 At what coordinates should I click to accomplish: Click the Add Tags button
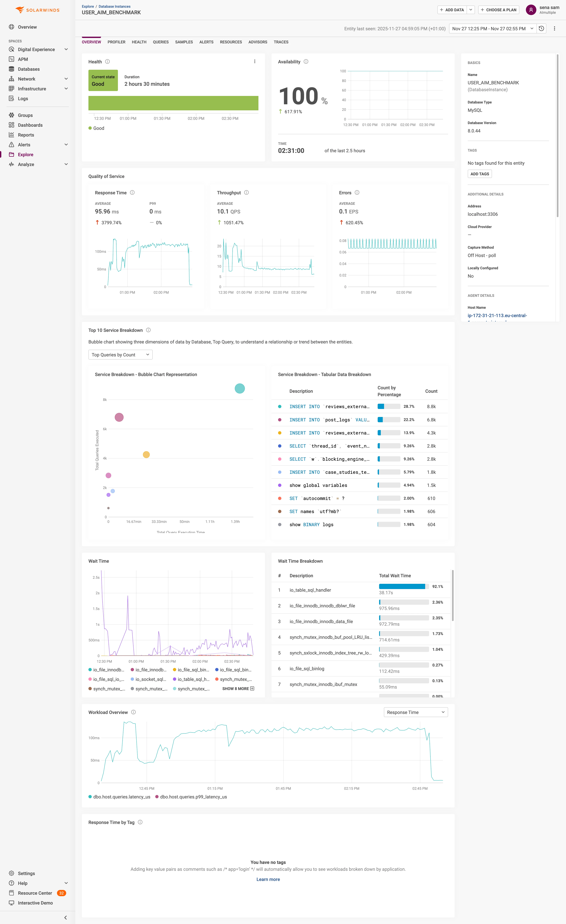point(480,174)
